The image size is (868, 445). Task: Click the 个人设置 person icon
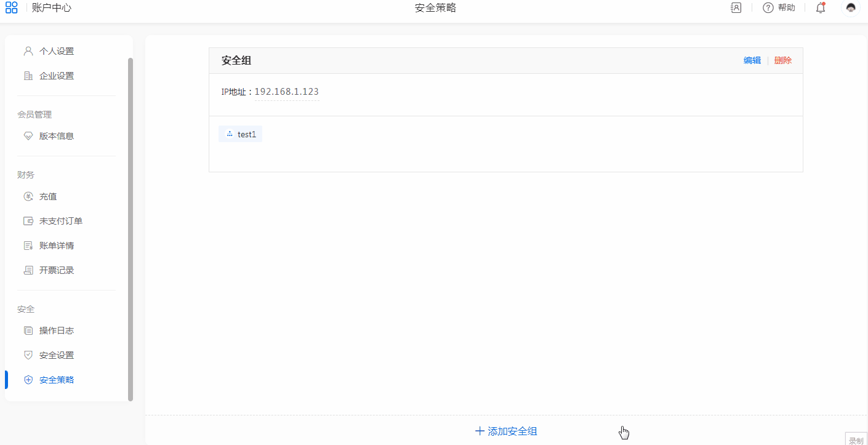(28, 51)
